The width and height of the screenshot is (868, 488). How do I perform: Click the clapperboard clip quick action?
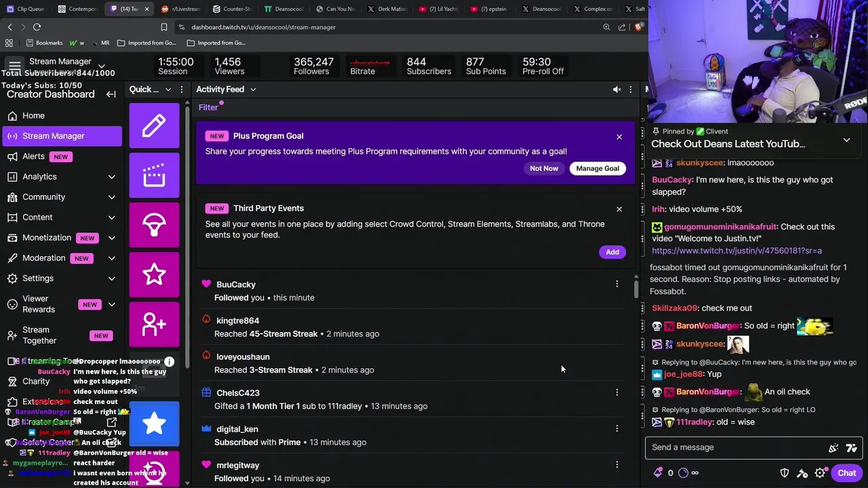click(154, 176)
